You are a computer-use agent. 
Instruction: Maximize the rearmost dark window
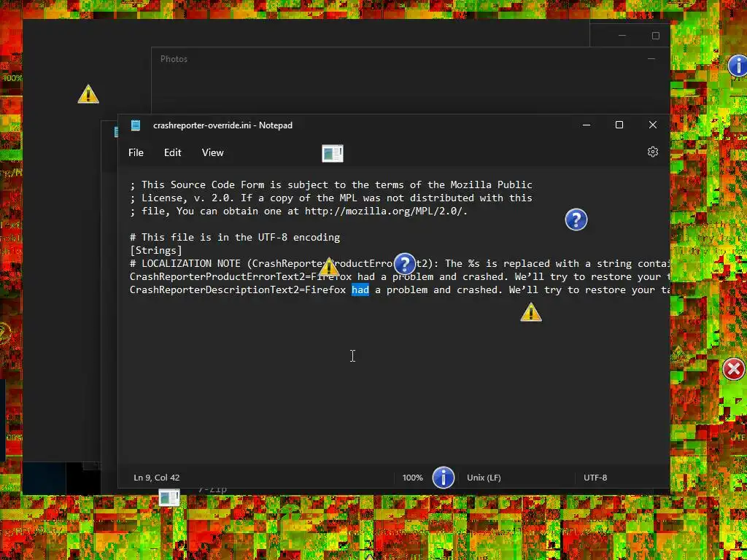pyautogui.click(x=656, y=36)
